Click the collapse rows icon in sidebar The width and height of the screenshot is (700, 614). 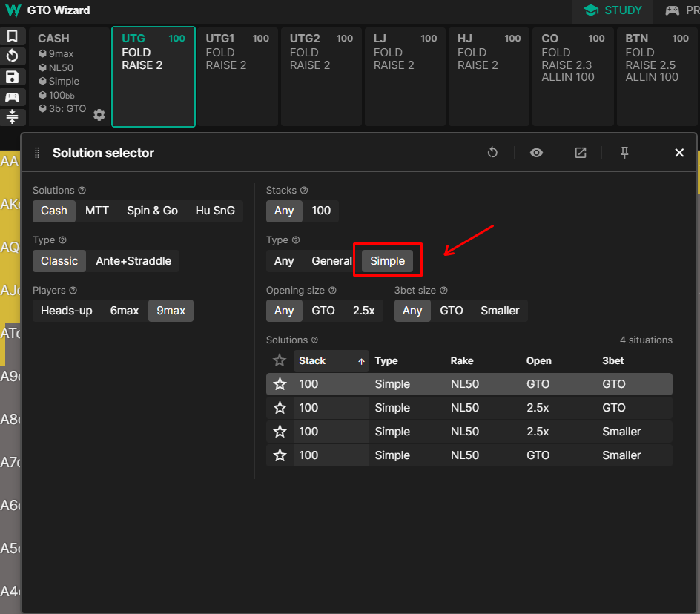click(12, 116)
